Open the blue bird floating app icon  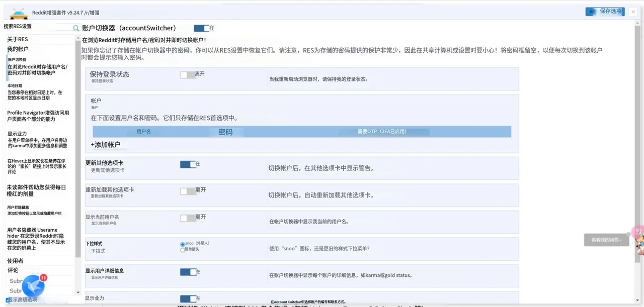(x=33, y=285)
